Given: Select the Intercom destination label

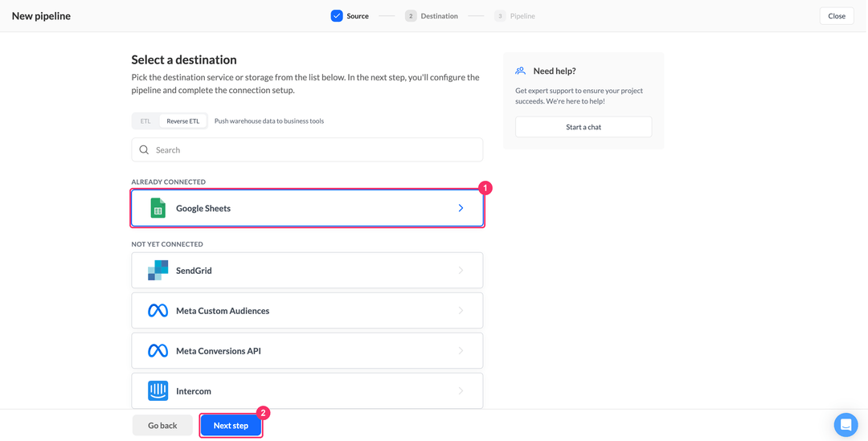Looking at the screenshot, I should pyautogui.click(x=194, y=391).
